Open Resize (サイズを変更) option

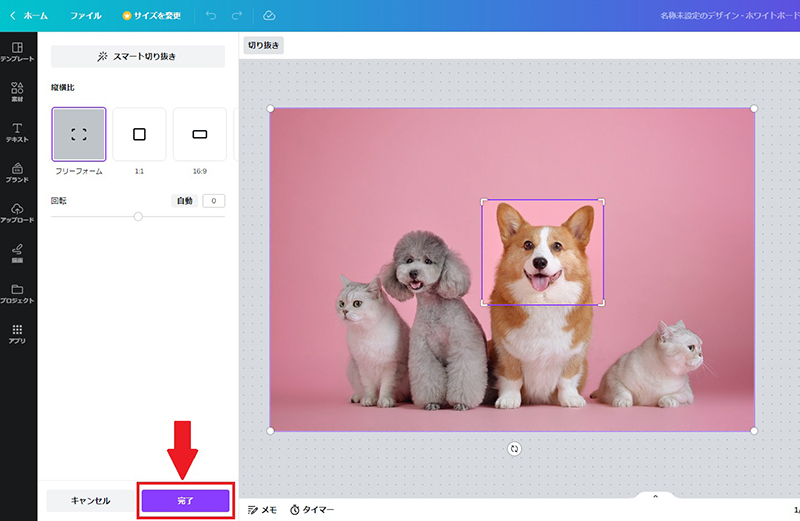tap(152, 16)
